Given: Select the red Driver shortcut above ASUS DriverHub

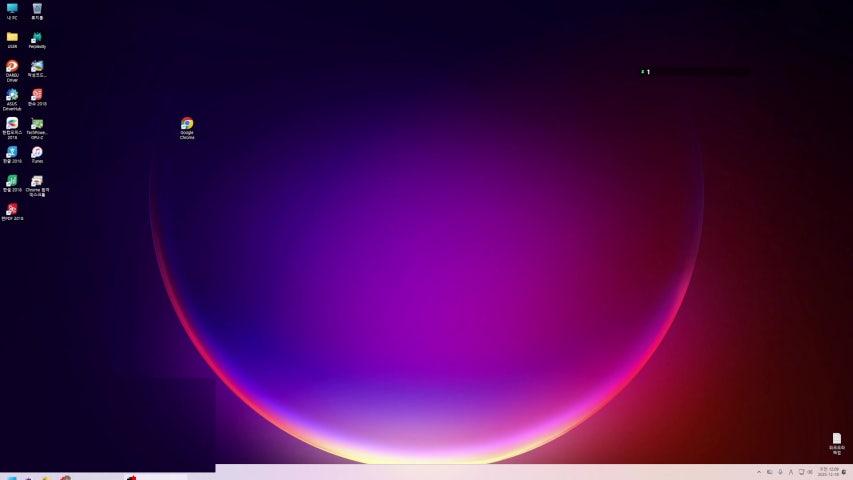Looking at the screenshot, I should tap(12, 71).
